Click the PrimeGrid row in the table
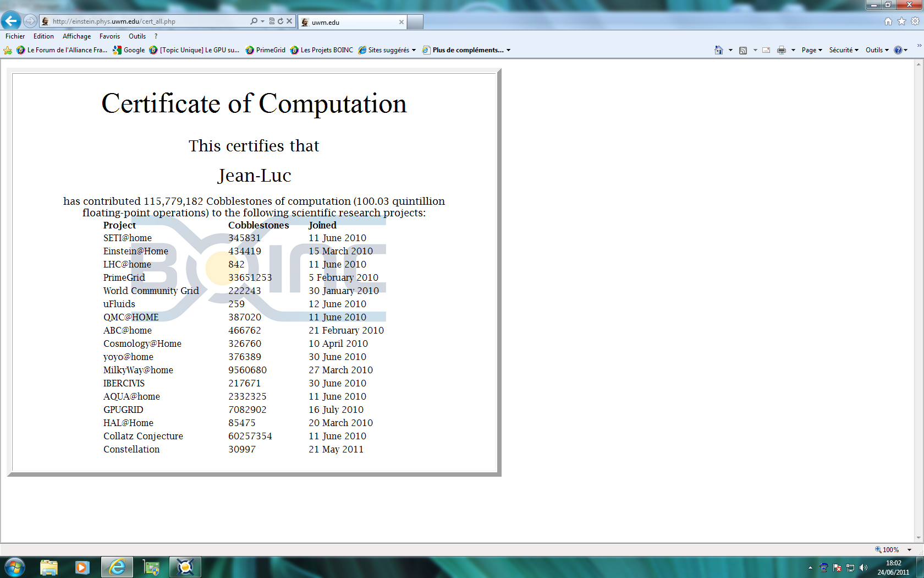Image resolution: width=924 pixels, height=578 pixels. (241, 277)
